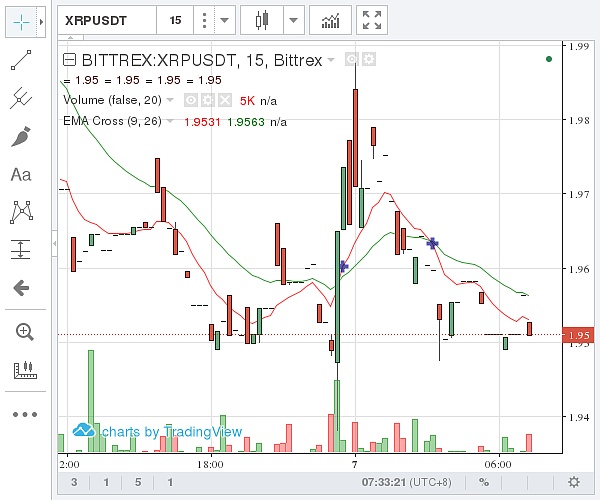Open Volume indicator settings gear

[208, 100]
